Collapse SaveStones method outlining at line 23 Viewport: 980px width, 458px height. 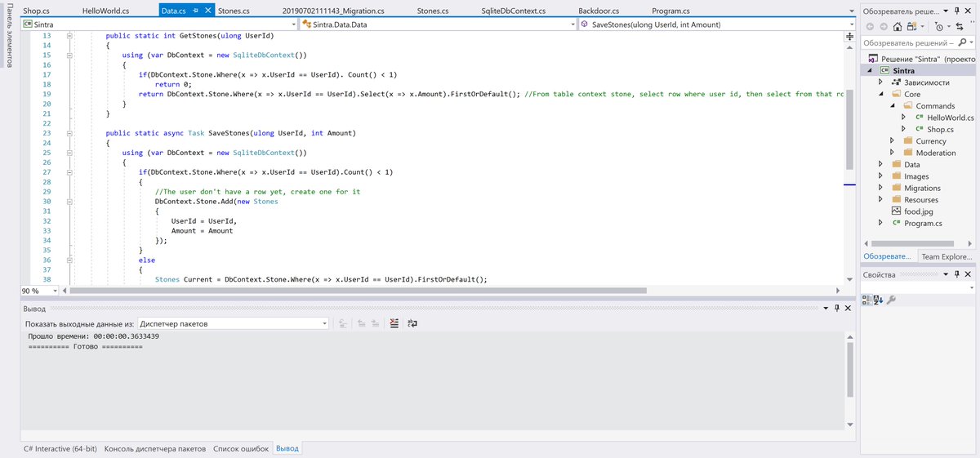point(69,133)
